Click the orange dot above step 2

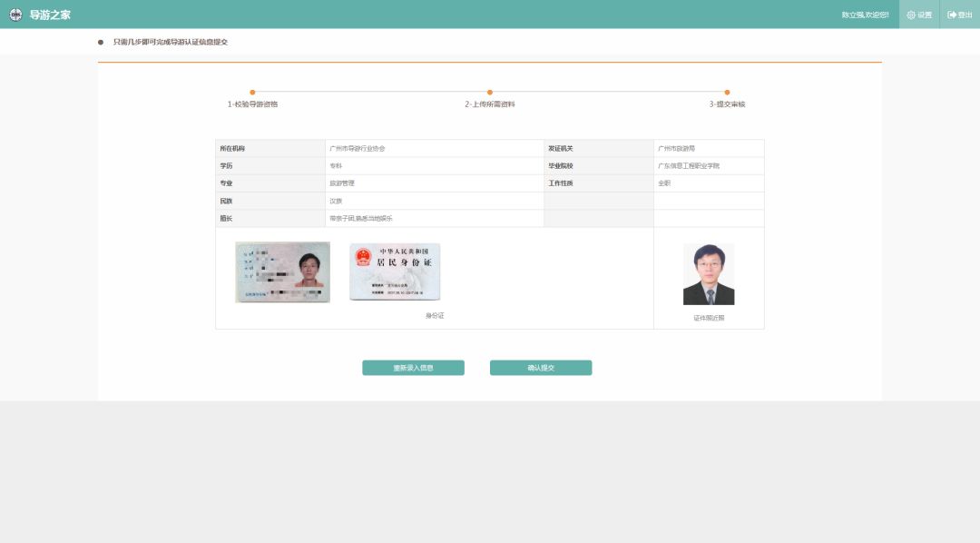(x=490, y=92)
